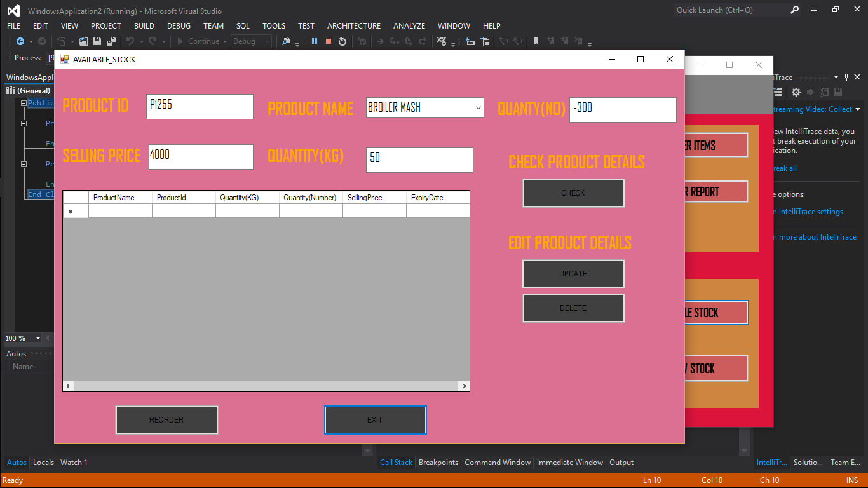Screen dimensions: 868x488
Task: Click the Save All toolbar icon
Action: (111, 41)
